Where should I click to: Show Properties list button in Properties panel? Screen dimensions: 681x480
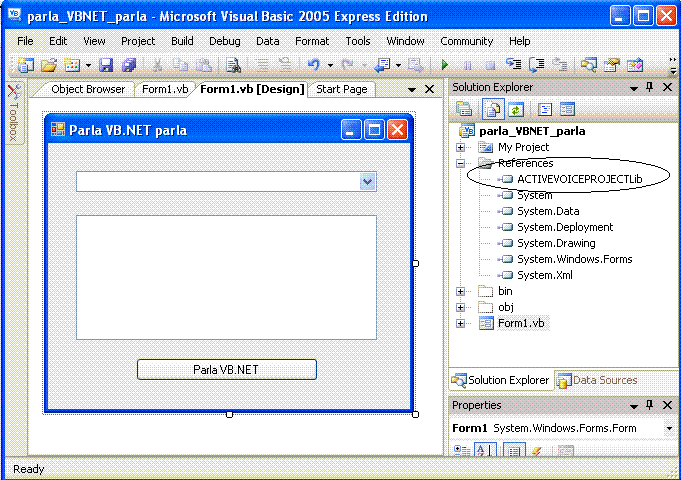[x=514, y=450]
